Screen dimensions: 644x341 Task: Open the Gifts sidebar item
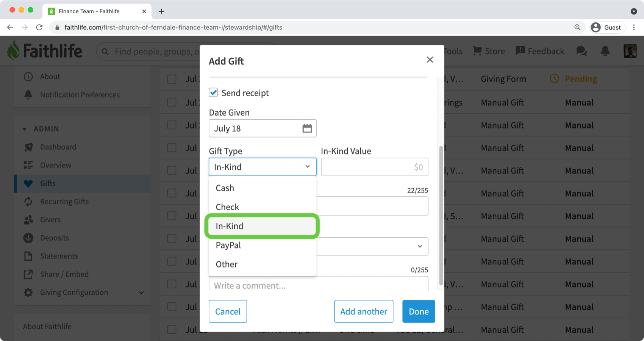click(x=83, y=183)
